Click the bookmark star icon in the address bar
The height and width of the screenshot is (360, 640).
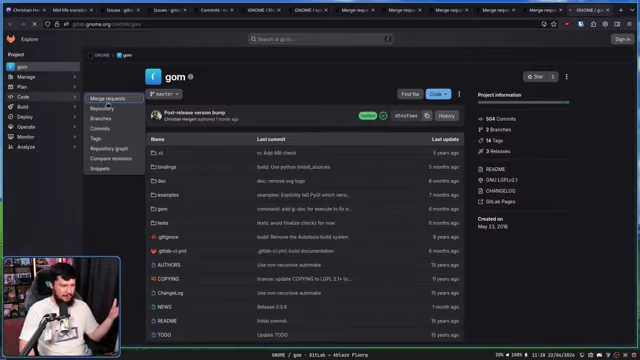click(554, 24)
